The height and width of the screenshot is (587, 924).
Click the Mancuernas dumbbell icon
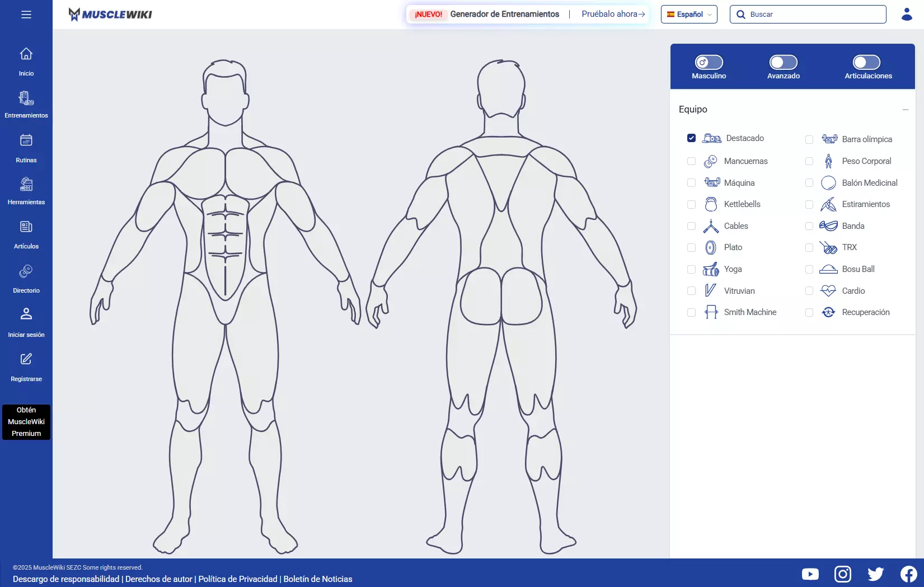(711, 161)
